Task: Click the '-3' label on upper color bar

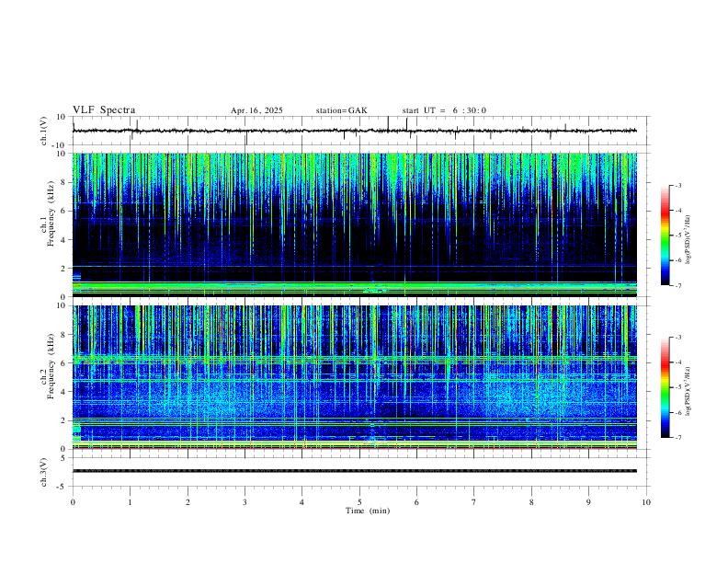Action: tap(678, 186)
